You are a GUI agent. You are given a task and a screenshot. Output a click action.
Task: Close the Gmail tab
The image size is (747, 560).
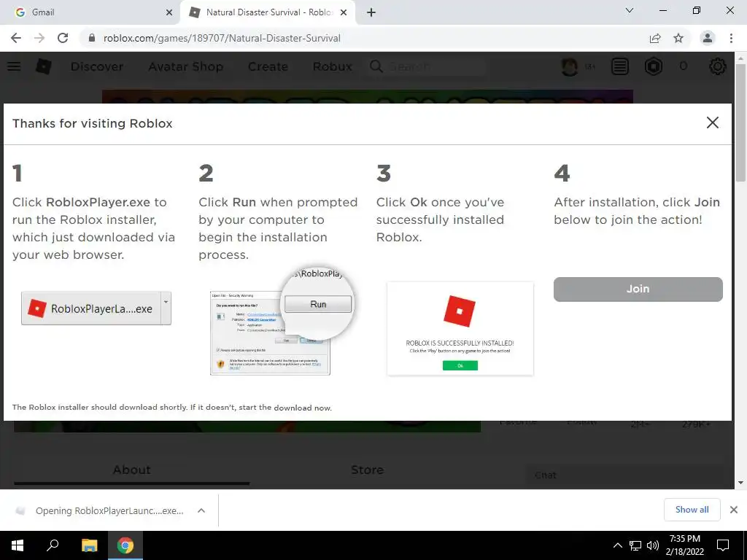click(169, 13)
